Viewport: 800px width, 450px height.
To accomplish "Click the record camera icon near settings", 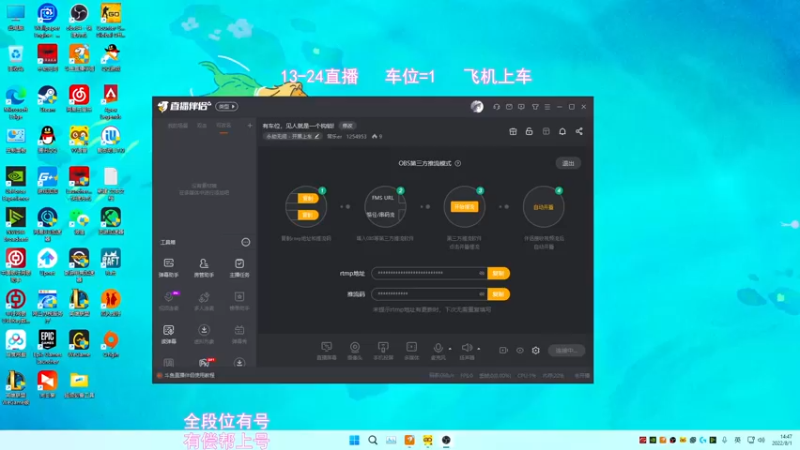I will 503,351.
